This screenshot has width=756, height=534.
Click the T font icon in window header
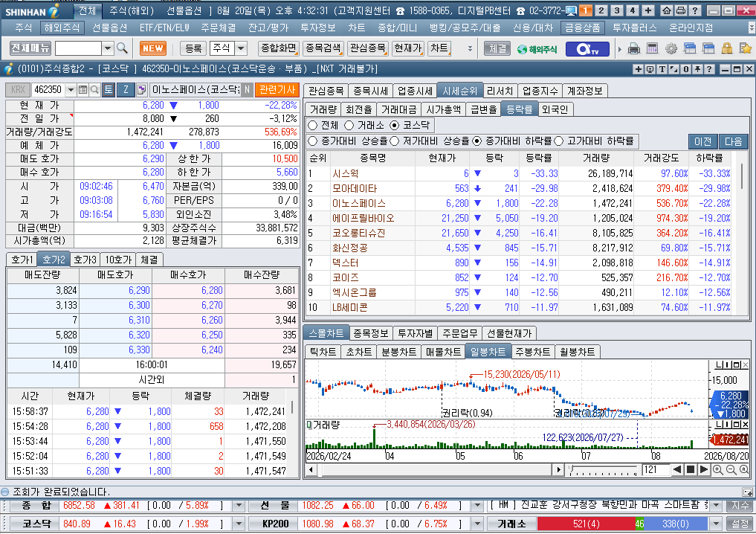coord(662,69)
